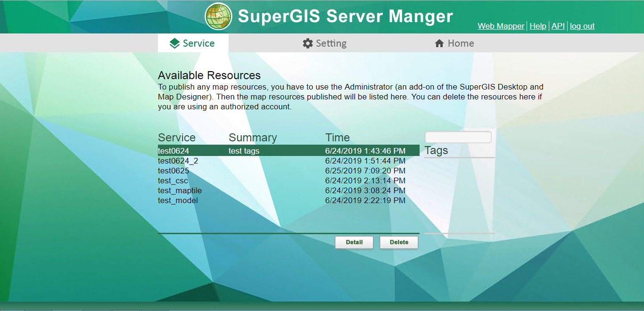Select the test_model service
644x311 pixels.
[178, 200]
